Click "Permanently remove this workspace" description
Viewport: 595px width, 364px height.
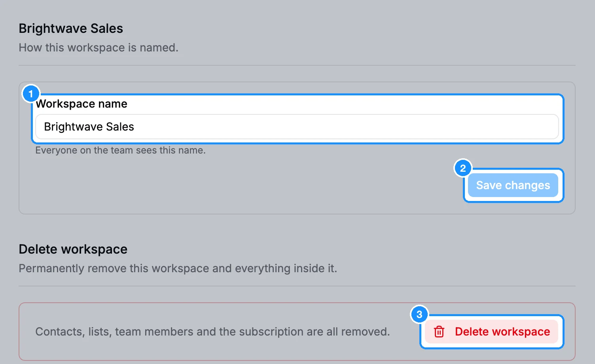coord(178,268)
